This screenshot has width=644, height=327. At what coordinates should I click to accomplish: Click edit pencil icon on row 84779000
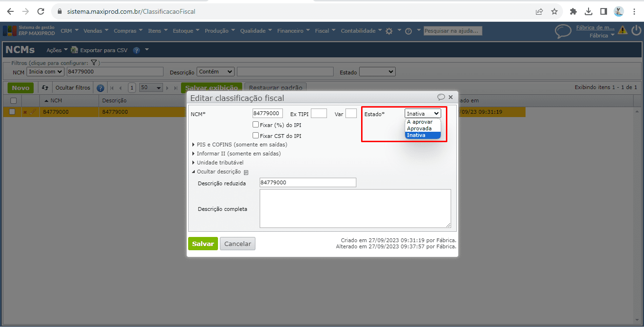pyautogui.click(x=33, y=112)
